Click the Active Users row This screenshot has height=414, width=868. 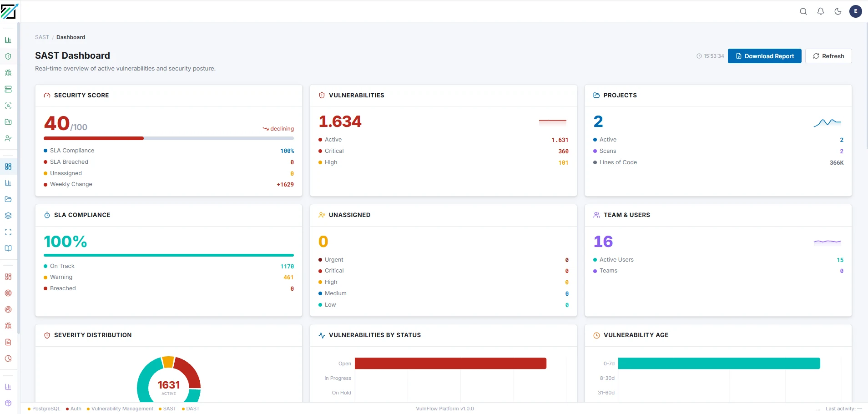[x=718, y=260]
